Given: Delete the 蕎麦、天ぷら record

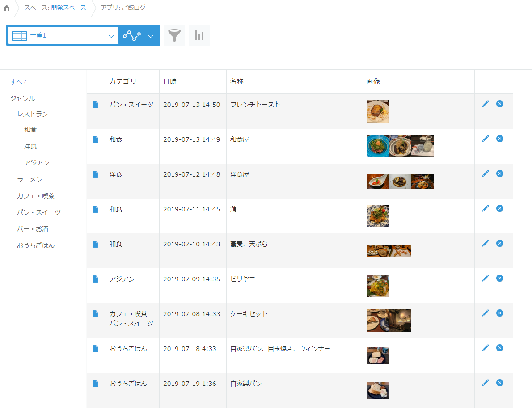Looking at the screenshot, I should [x=500, y=243].
